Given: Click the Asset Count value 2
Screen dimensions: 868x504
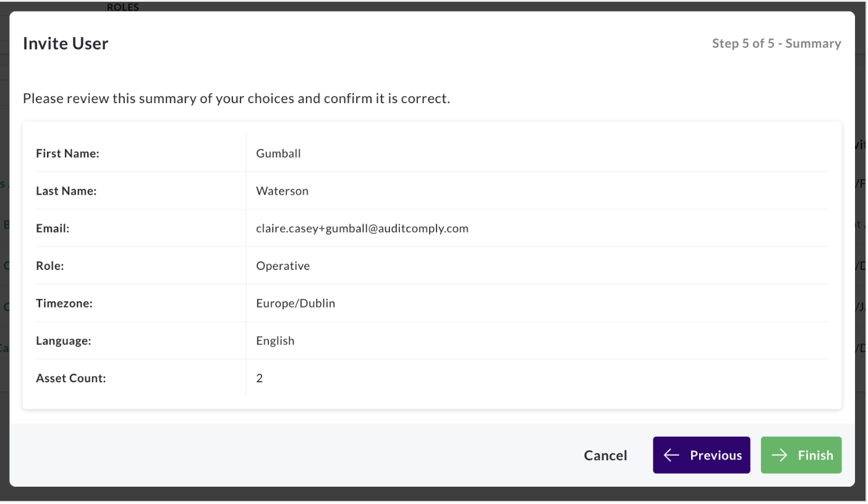Looking at the screenshot, I should (x=260, y=379).
